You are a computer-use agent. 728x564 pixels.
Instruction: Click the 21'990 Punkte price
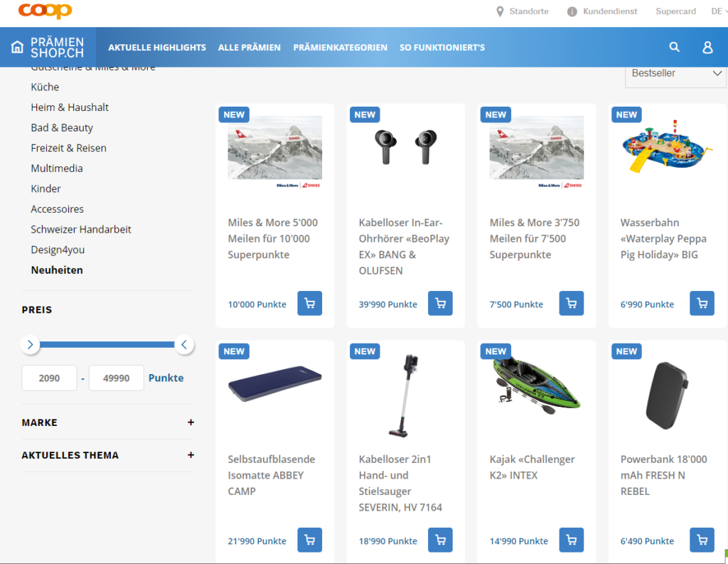pos(257,541)
